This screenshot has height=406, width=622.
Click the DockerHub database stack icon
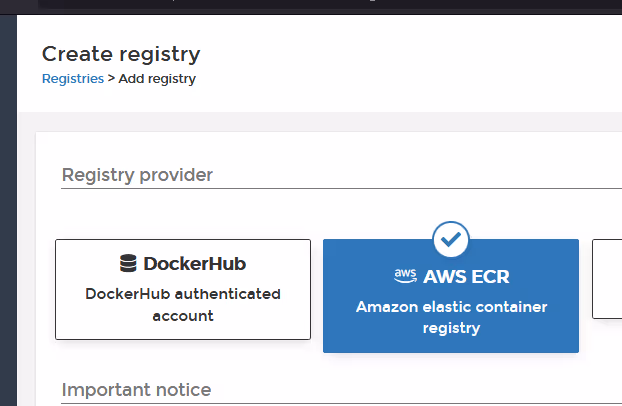[x=128, y=264]
